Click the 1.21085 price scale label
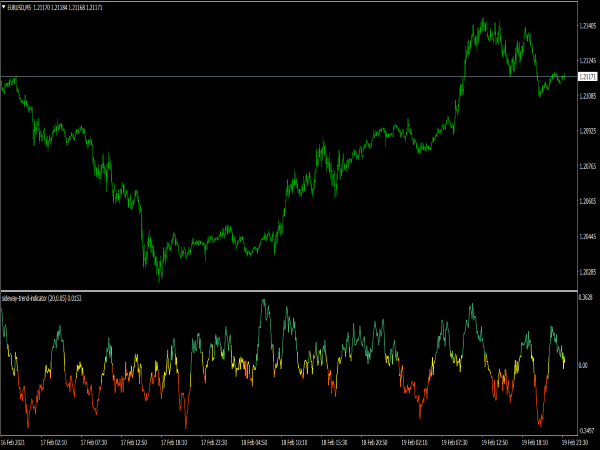The height and width of the screenshot is (450, 600). [587, 96]
